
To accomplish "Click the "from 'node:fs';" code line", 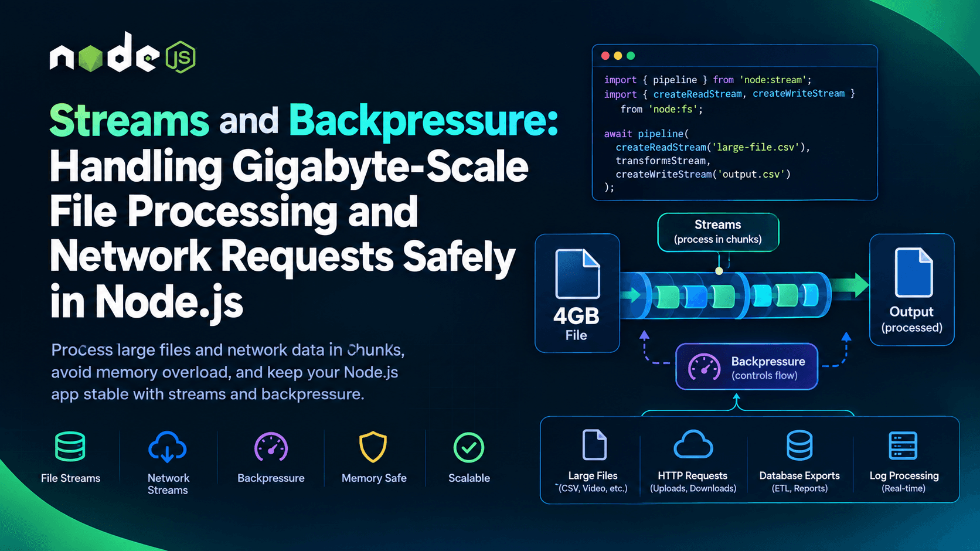I will click(662, 109).
